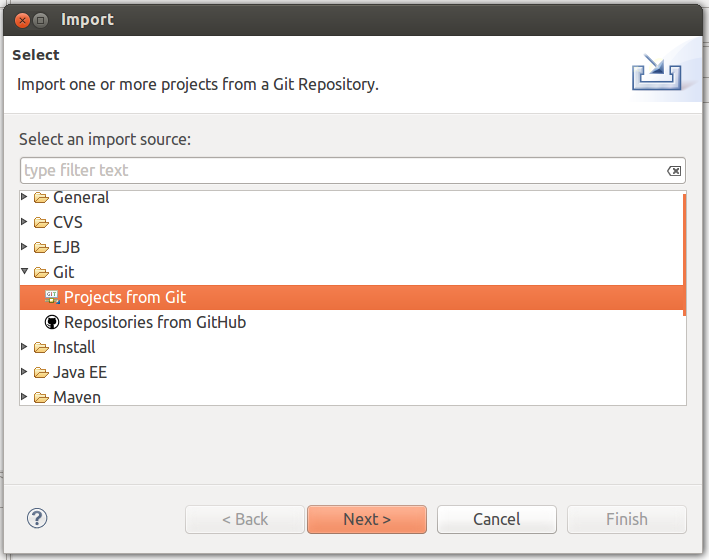Click the General folder icon
The image size is (709, 560).
(x=41, y=198)
